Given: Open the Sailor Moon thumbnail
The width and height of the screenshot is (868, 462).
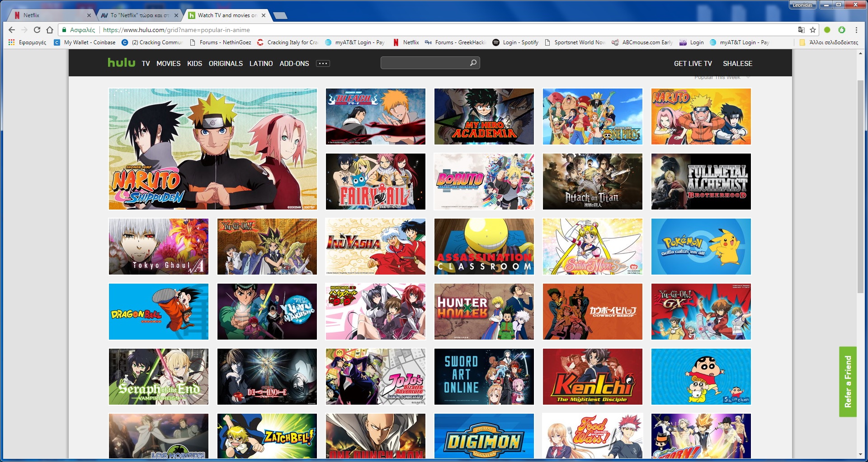Looking at the screenshot, I should [x=593, y=247].
